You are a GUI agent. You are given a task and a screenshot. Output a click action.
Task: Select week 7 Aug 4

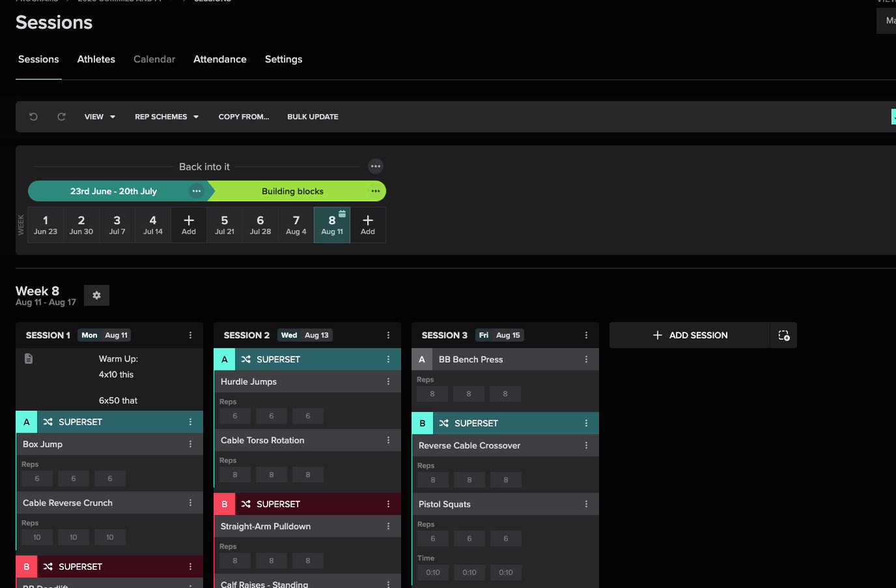pyautogui.click(x=296, y=225)
